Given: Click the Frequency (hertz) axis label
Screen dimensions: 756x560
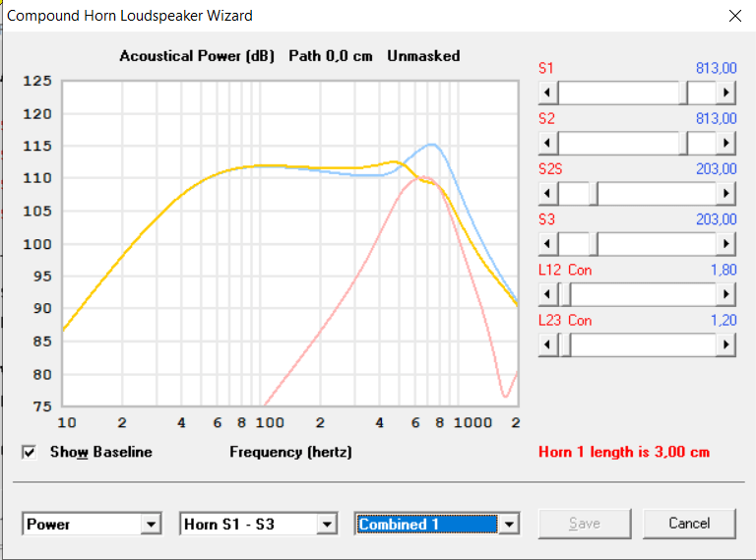Looking at the screenshot, I should point(290,452).
